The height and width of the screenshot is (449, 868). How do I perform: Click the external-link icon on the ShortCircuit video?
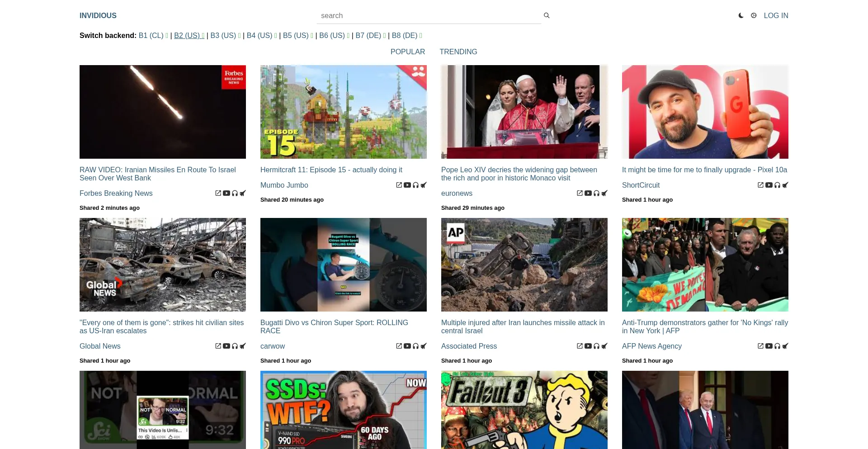click(x=761, y=185)
